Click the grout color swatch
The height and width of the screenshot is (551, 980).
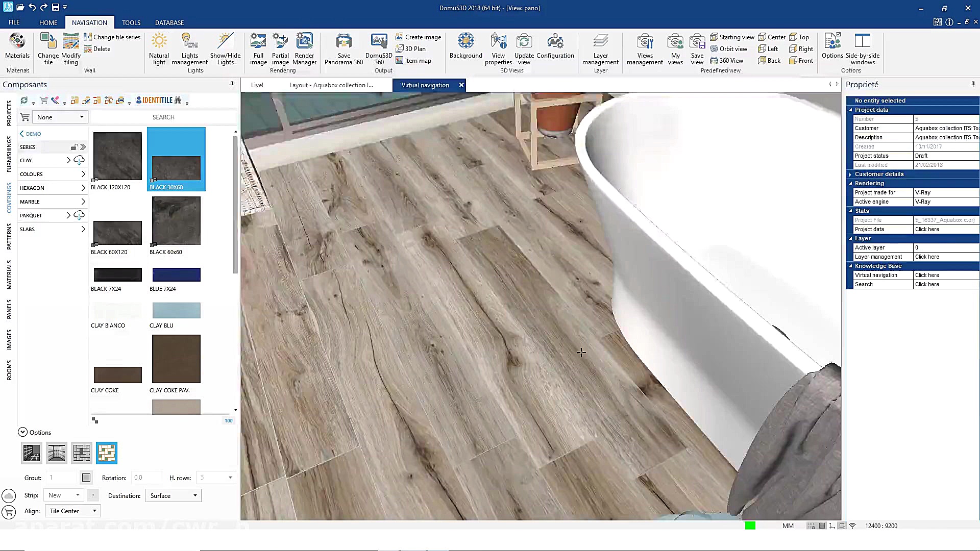(x=86, y=478)
